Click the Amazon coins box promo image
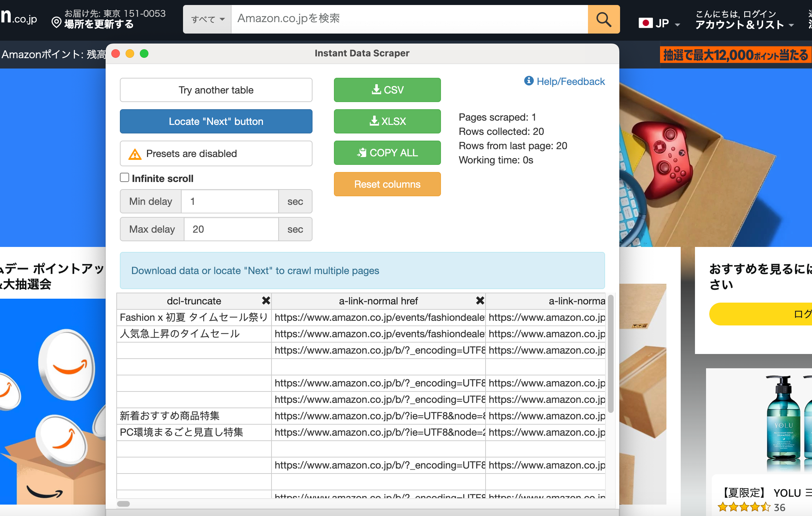The height and width of the screenshot is (516, 812). click(53, 401)
